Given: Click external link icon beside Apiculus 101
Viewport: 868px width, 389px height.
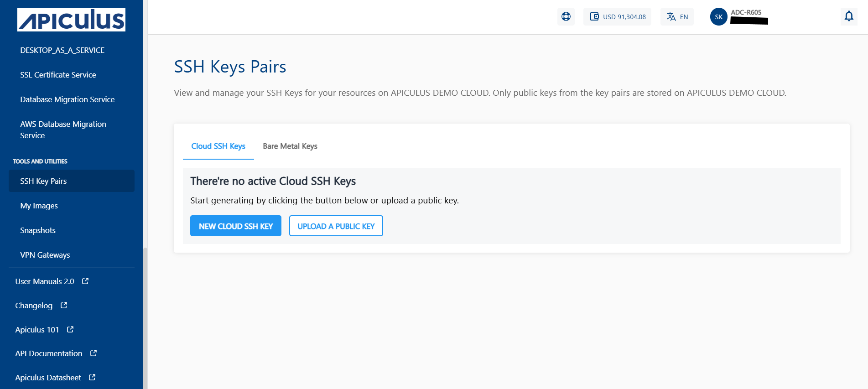Looking at the screenshot, I should tap(70, 329).
